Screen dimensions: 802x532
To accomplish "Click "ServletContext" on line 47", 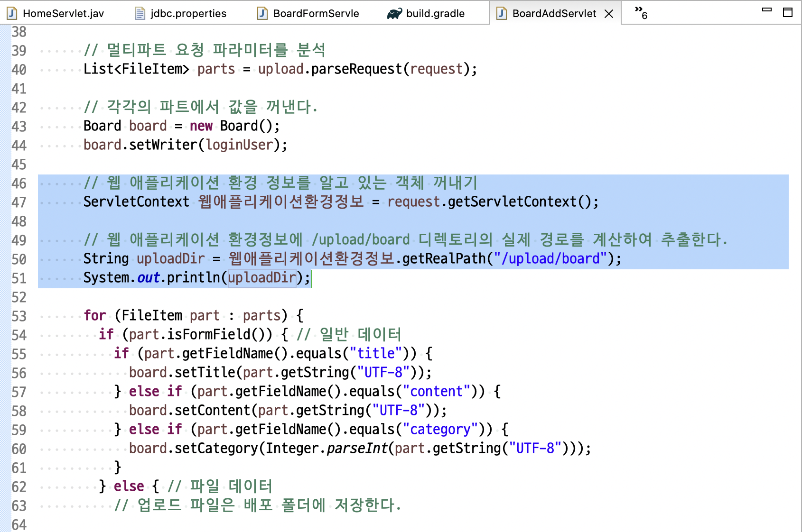I will coord(136,202).
